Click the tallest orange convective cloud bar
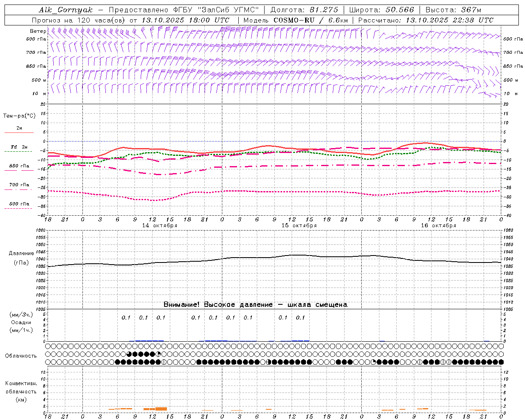The width and height of the screenshot is (525, 420). pyautogui.click(x=161, y=409)
